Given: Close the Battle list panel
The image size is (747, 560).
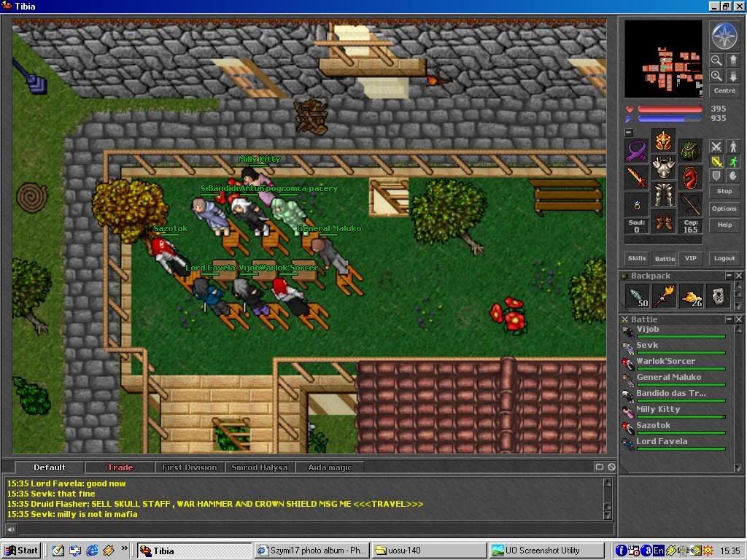Looking at the screenshot, I should pos(738,319).
